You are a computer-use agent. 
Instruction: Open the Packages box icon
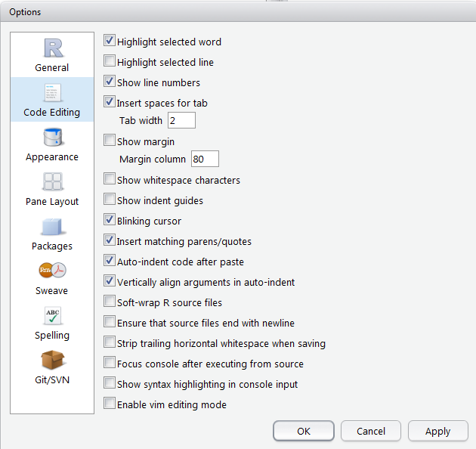coord(52,227)
